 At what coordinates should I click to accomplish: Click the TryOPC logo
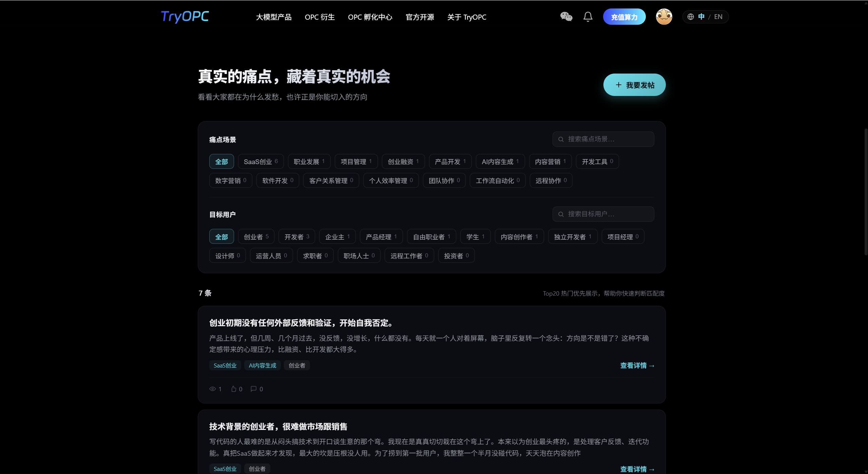(185, 17)
